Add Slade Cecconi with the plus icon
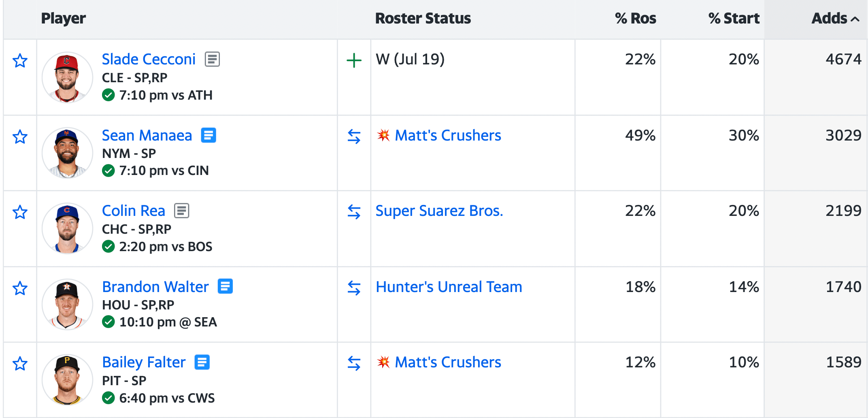The image size is (868, 418). point(354,61)
